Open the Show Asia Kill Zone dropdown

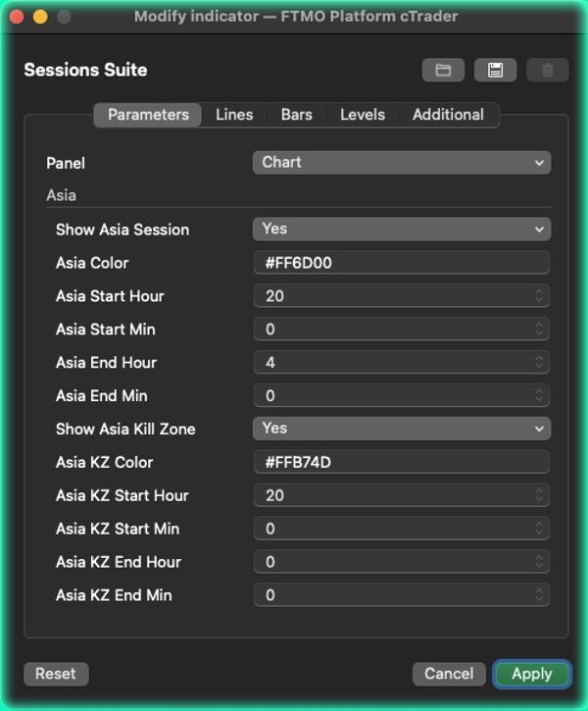pyautogui.click(x=402, y=429)
